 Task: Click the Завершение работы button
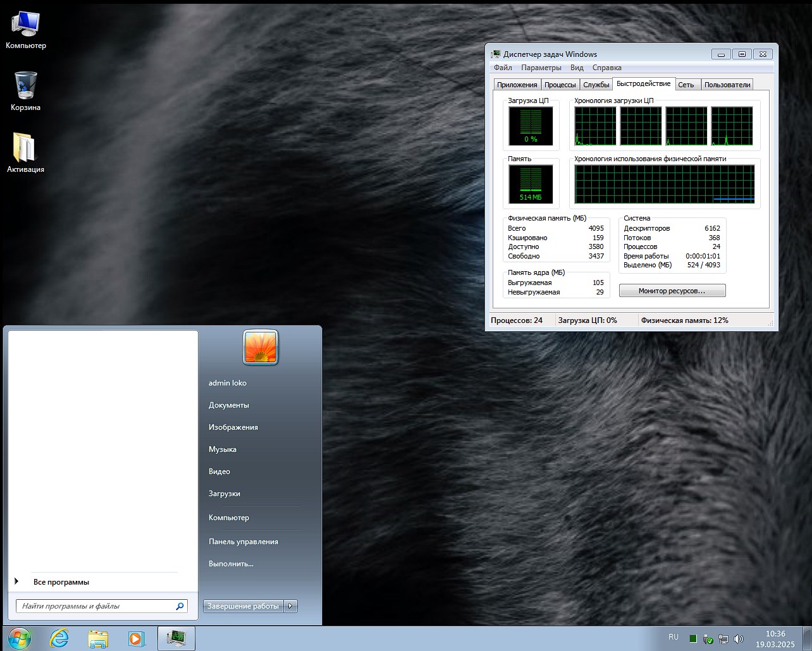pyautogui.click(x=243, y=606)
